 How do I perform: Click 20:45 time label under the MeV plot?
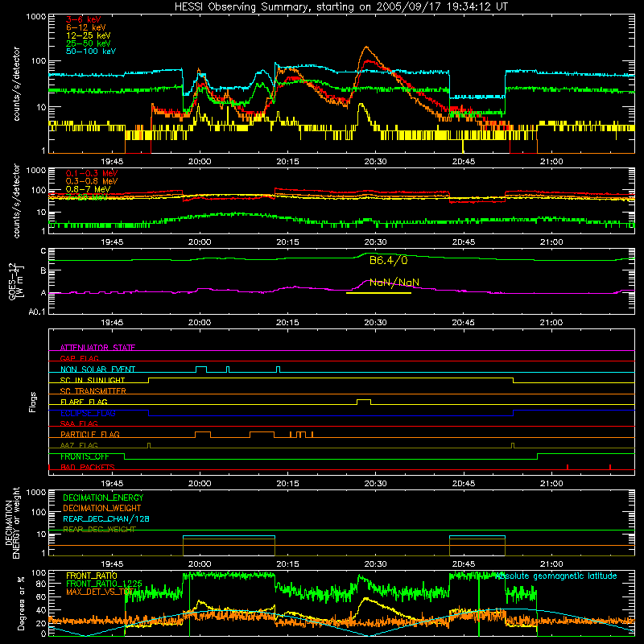464,242
